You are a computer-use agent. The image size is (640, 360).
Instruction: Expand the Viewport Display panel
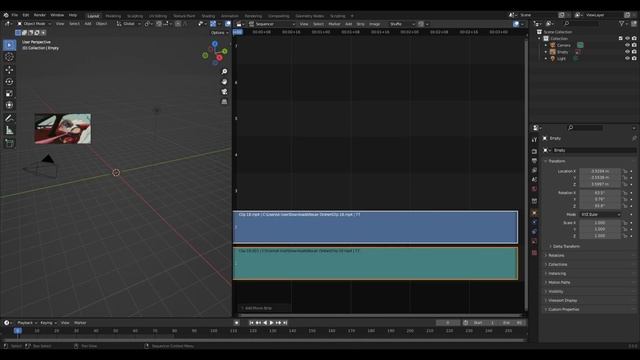562,300
